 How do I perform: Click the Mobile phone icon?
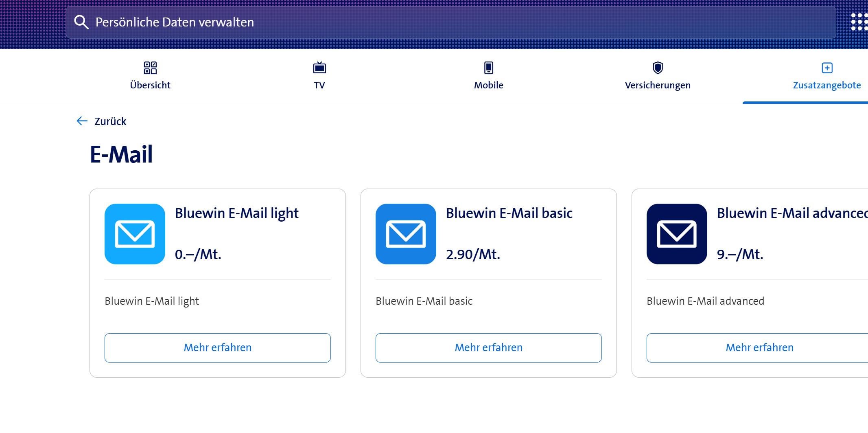click(x=488, y=68)
